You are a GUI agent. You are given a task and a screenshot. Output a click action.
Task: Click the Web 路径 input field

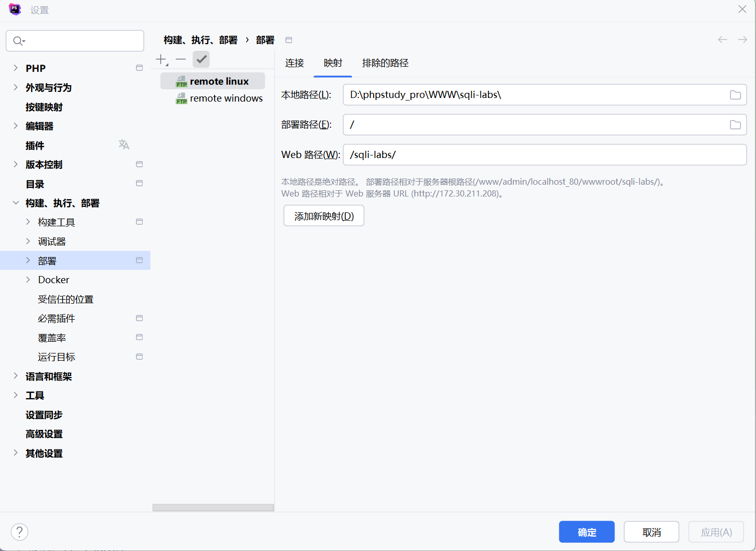point(544,155)
